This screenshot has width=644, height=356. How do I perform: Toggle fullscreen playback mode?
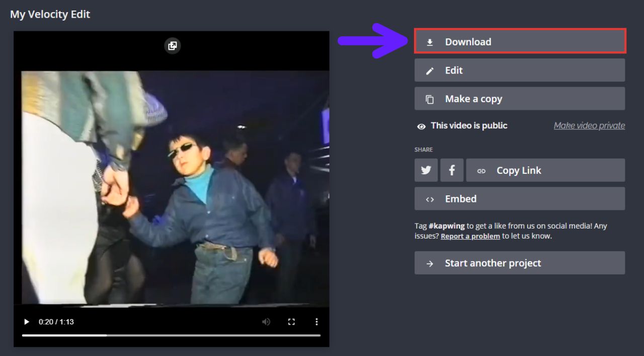tap(291, 321)
